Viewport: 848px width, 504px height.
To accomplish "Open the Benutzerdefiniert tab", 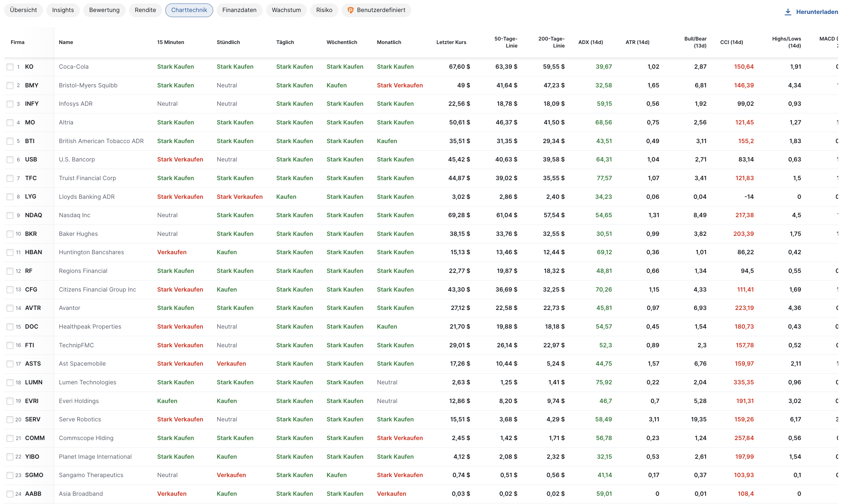I will pos(376,10).
